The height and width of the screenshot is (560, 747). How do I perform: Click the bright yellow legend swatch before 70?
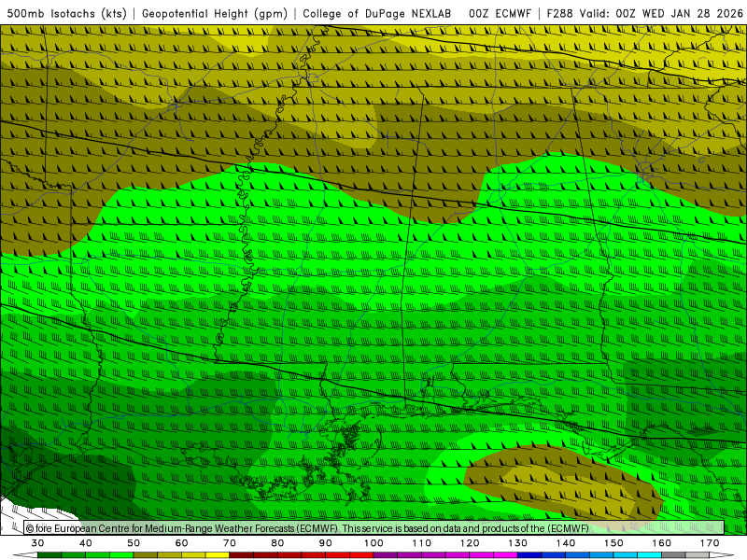(x=218, y=555)
